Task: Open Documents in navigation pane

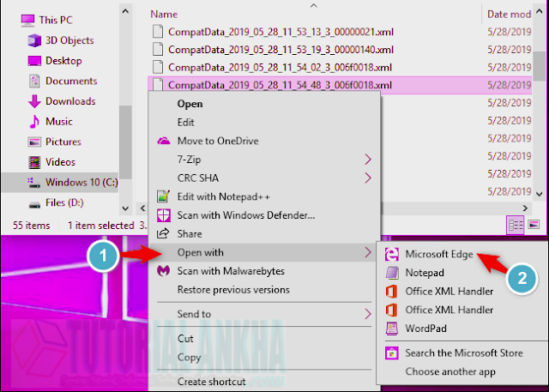Action: [x=71, y=81]
